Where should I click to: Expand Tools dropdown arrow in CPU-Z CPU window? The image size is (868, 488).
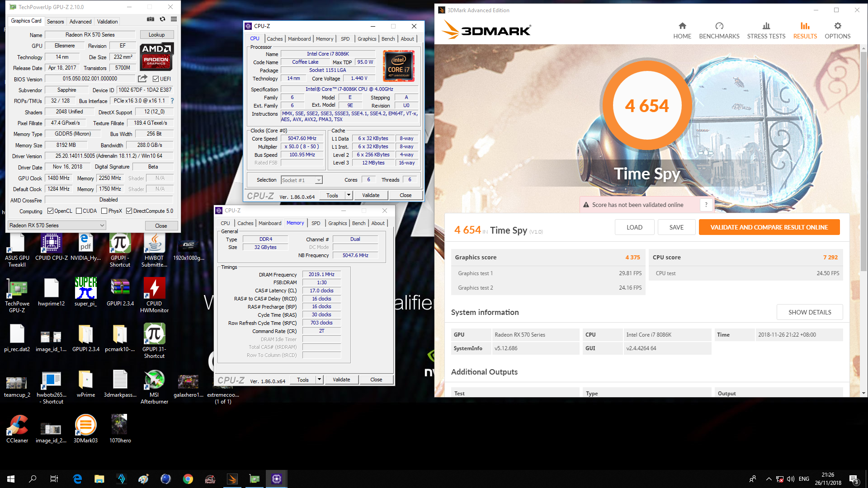coord(349,195)
